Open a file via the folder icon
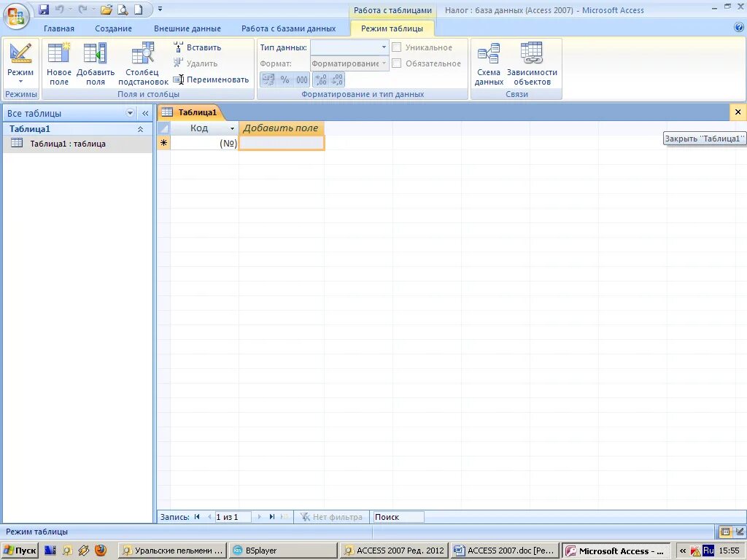This screenshot has height=560, width=747. 107,9
